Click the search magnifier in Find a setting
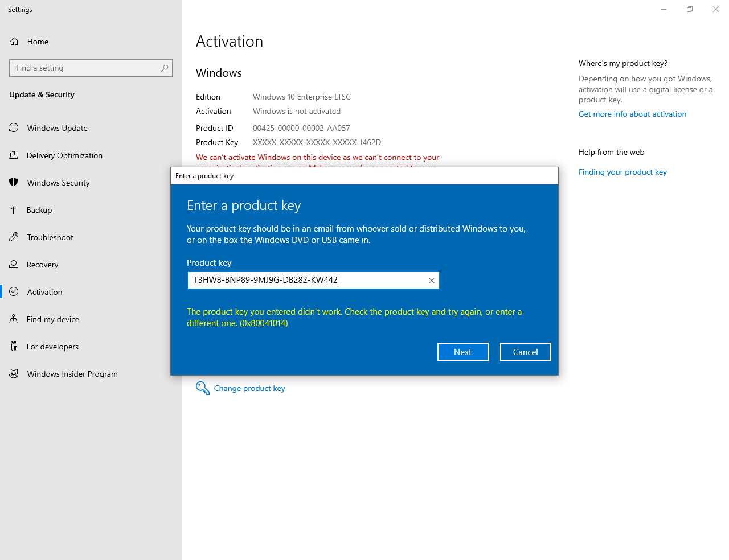The height and width of the screenshot is (560, 729). point(165,68)
